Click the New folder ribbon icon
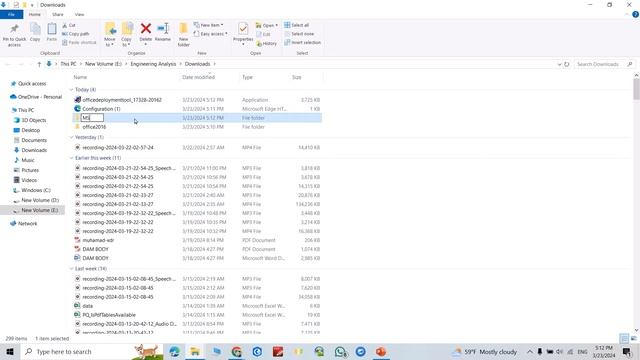640x360 pixels. click(184, 29)
